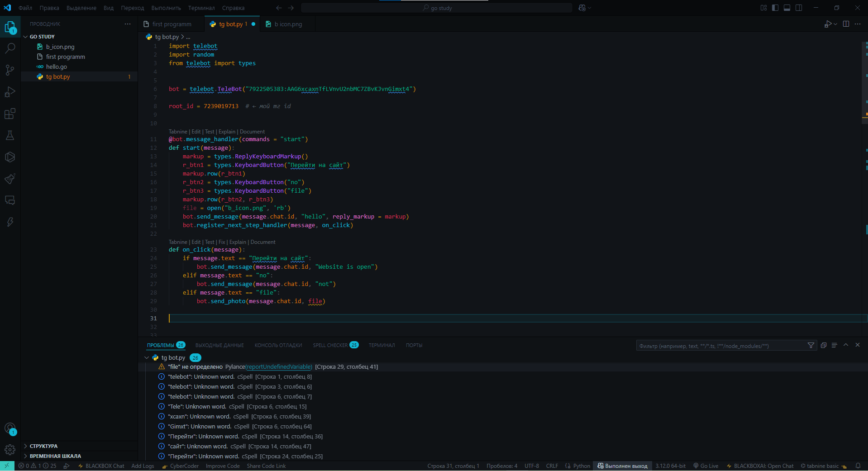868x471 pixels.
Task: Switch to ТЕРМИНАЛ panel tab
Action: [382, 345]
